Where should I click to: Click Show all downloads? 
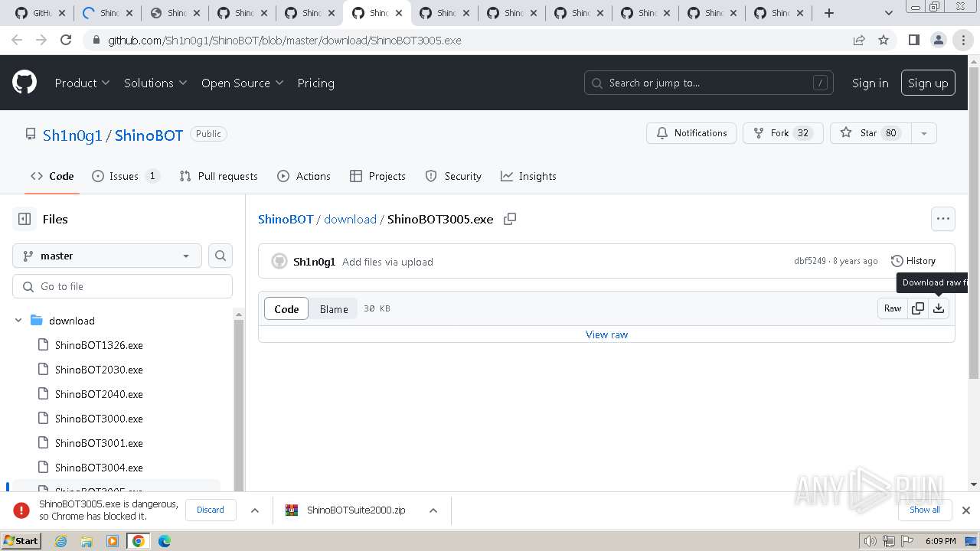[925, 510]
